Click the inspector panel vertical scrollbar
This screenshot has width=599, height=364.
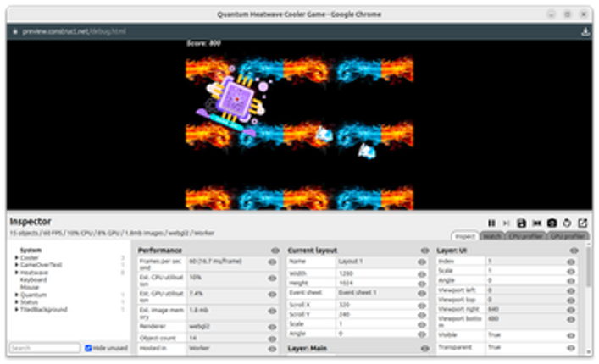(x=589, y=267)
